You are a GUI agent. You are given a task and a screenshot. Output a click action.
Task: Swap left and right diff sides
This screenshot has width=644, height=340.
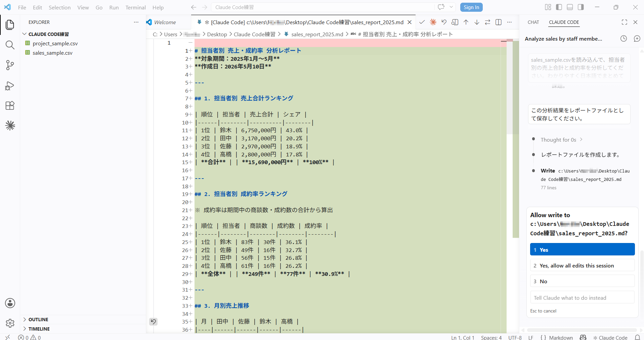(487, 22)
